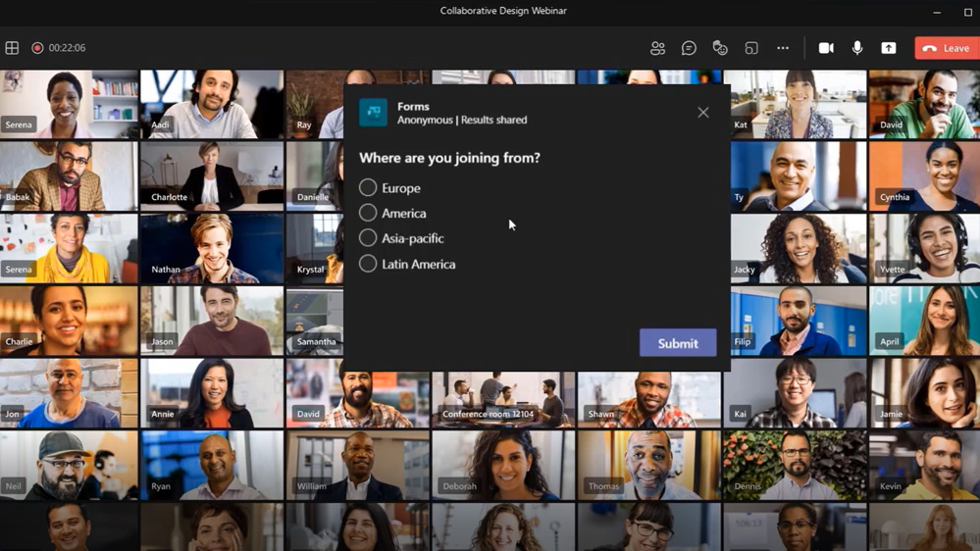Pick the Asia-pacific radio button
Image resolution: width=980 pixels, height=551 pixels.
[368, 238]
